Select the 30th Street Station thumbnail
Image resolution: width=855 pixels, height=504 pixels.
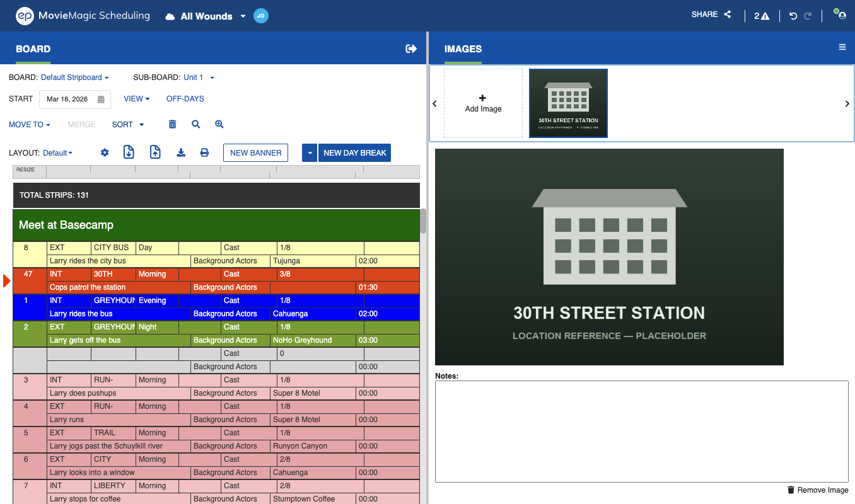[x=568, y=103]
